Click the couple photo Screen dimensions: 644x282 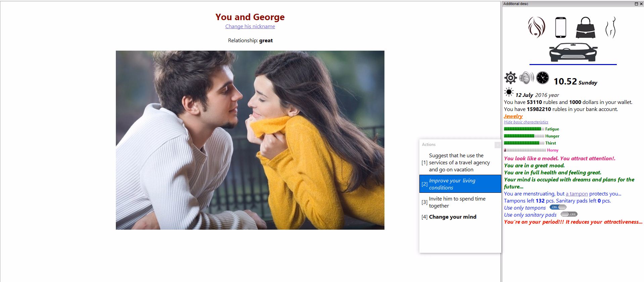point(250,140)
